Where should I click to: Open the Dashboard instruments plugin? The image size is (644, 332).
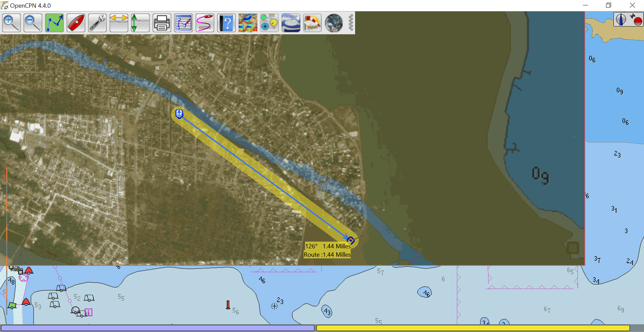click(269, 23)
